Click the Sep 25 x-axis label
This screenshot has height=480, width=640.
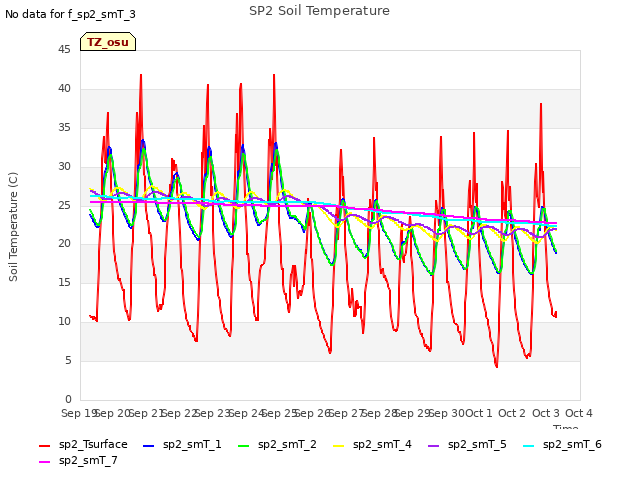[279, 413]
